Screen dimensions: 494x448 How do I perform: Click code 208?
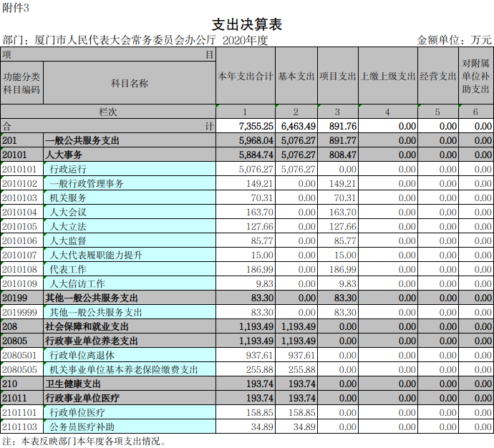10,326
